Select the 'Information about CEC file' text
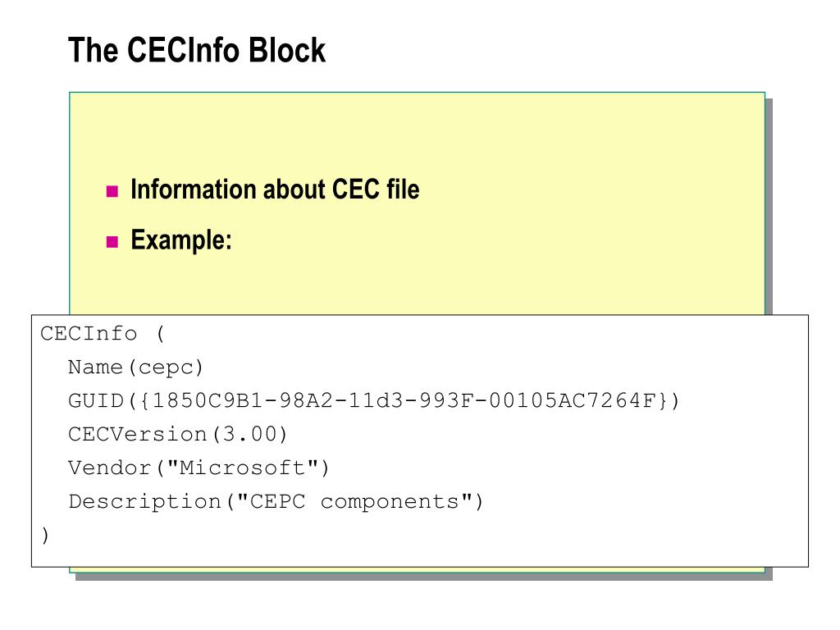The height and width of the screenshot is (630, 840). coord(275,189)
